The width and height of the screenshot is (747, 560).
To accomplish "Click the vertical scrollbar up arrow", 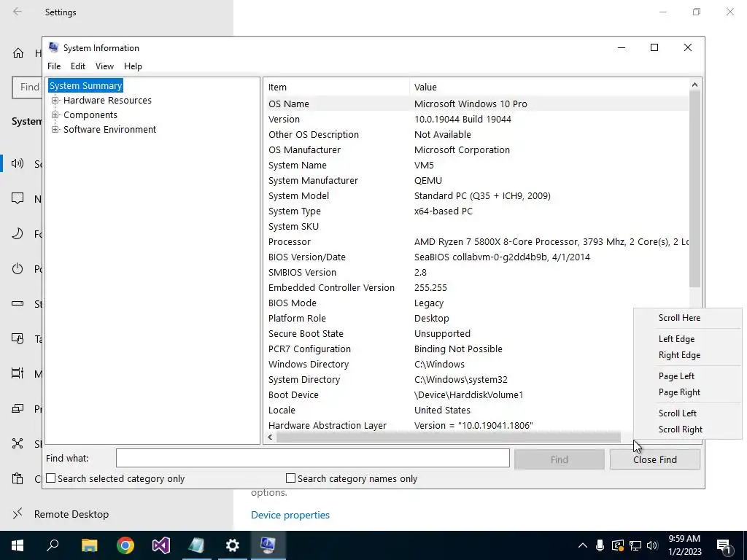I will 694,85.
